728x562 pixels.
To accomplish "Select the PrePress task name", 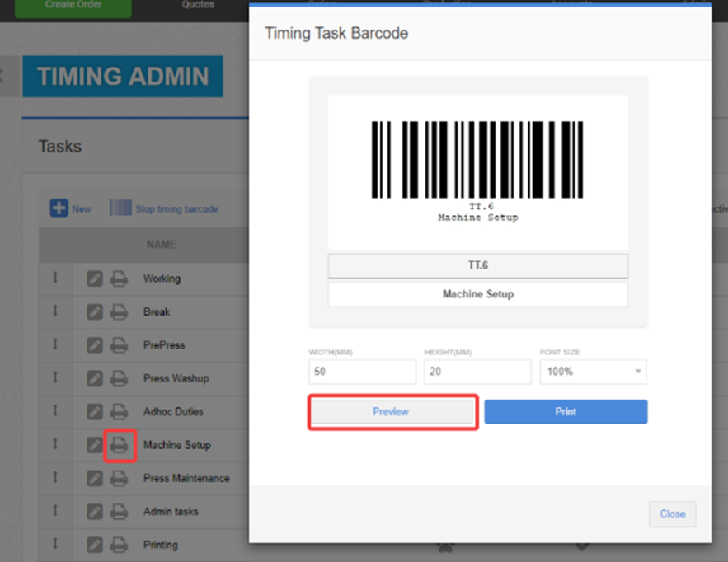I will (x=164, y=345).
